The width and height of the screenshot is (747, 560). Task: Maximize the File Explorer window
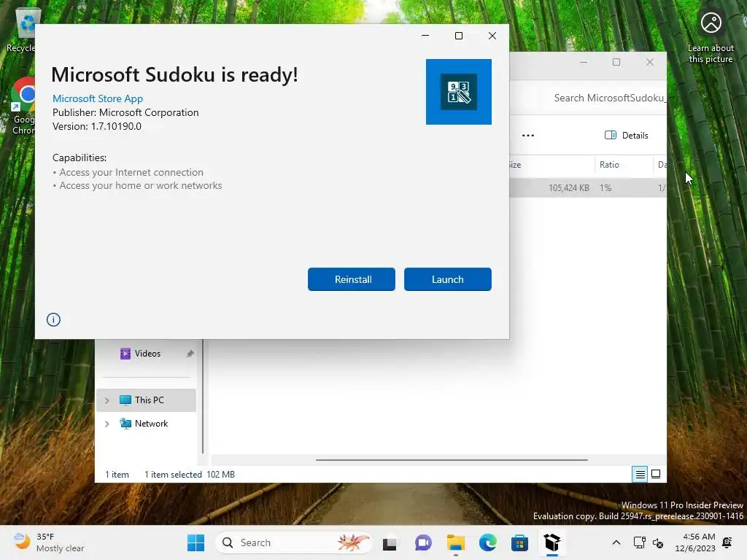[616, 62]
